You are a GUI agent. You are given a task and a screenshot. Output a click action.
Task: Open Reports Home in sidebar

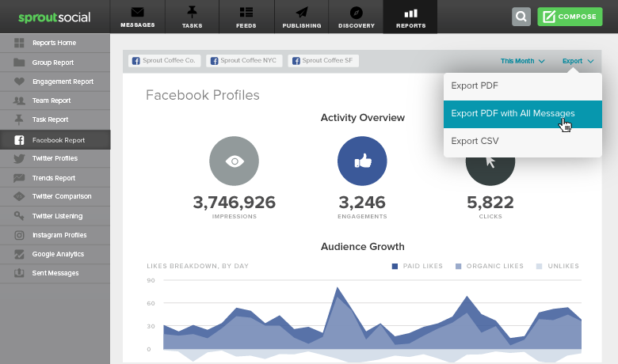tap(55, 43)
